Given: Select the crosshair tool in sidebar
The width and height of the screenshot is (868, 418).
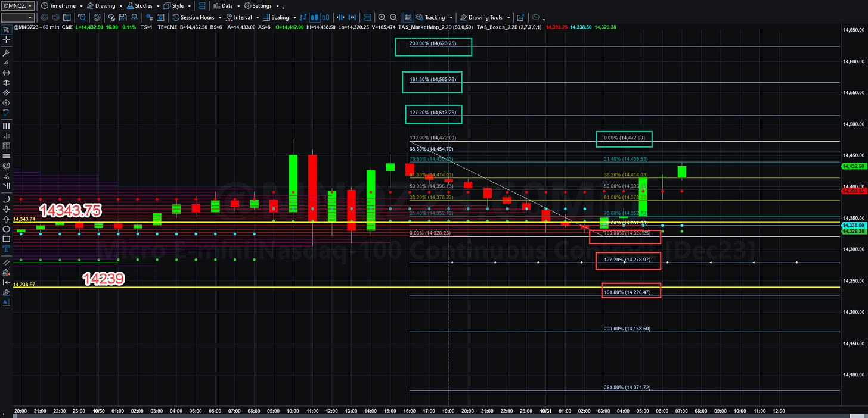Looking at the screenshot, I should 7,39.
